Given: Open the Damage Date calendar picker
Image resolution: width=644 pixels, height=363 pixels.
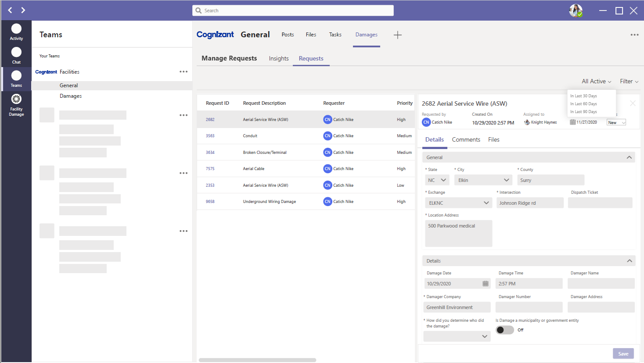Looking at the screenshot, I should [485, 283].
